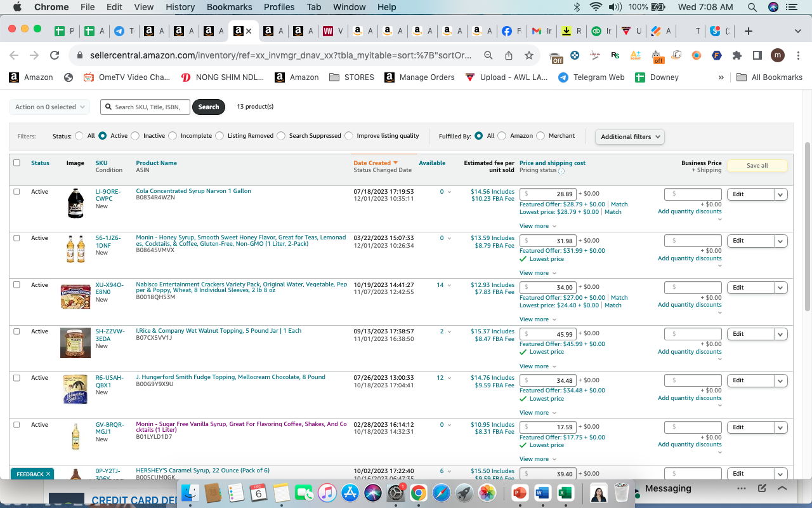Show more hidden bookmarks chevron
Image resolution: width=812 pixels, height=508 pixels.
(721, 77)
